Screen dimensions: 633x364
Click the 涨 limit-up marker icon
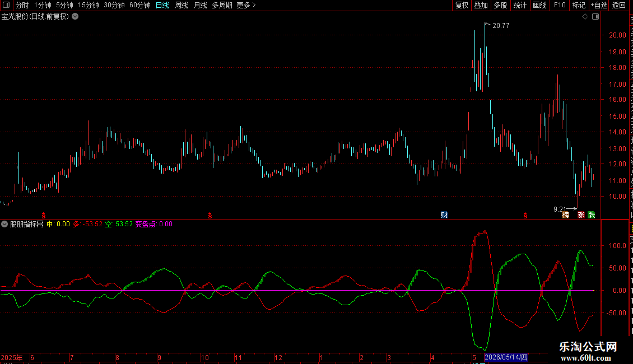pos(581,214)
